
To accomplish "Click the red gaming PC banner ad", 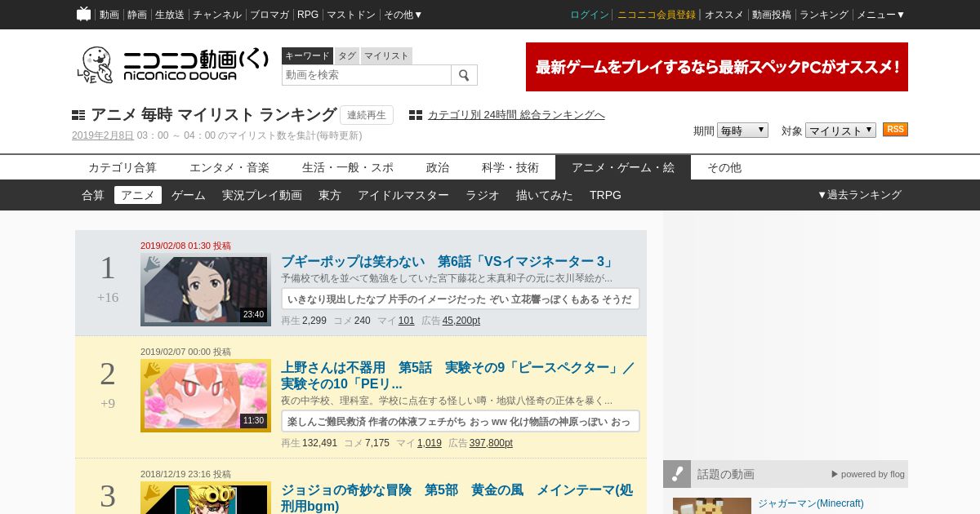I will click(717, 67).
